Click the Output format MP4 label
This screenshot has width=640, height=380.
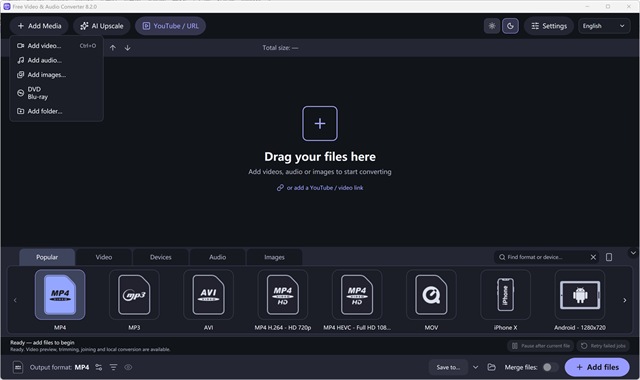60,367
